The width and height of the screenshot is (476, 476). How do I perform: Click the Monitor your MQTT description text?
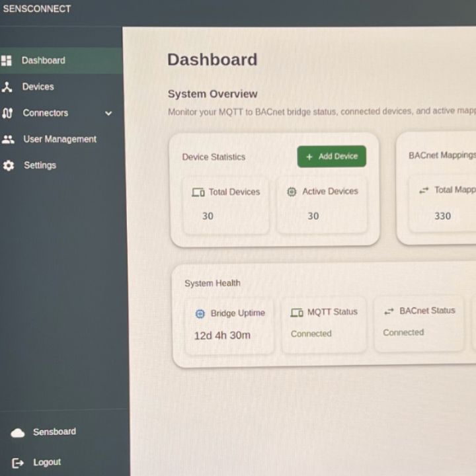322,112
